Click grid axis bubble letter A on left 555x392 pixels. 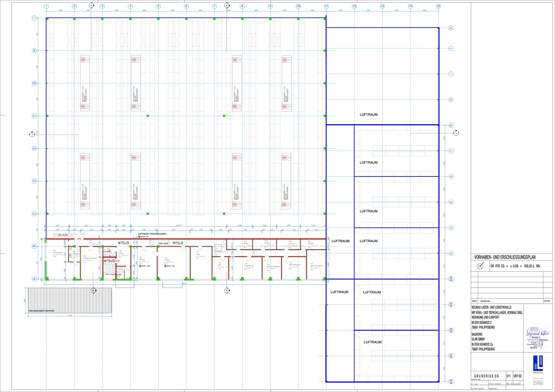click(34, 279)
